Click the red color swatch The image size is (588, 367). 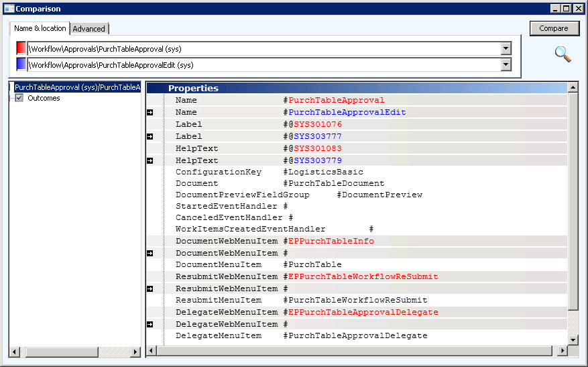coord(21,48)
